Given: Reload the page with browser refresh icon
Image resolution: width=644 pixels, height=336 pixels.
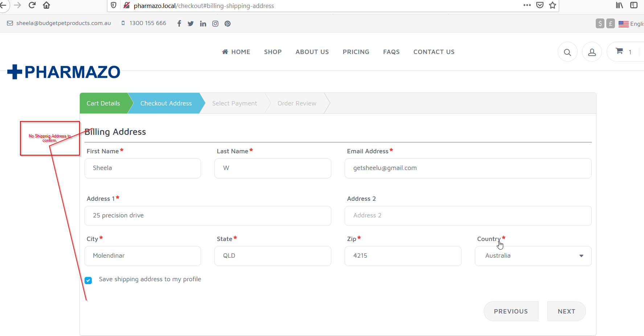Looking at the screenshot, I should (x=32, y=5).
